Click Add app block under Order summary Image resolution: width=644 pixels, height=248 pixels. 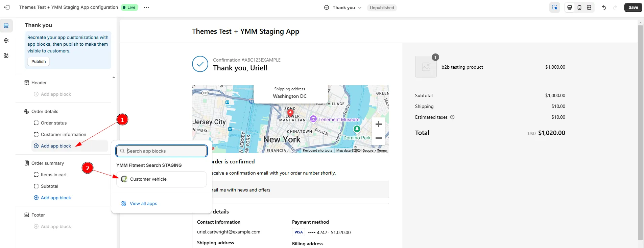click(56, 198)
